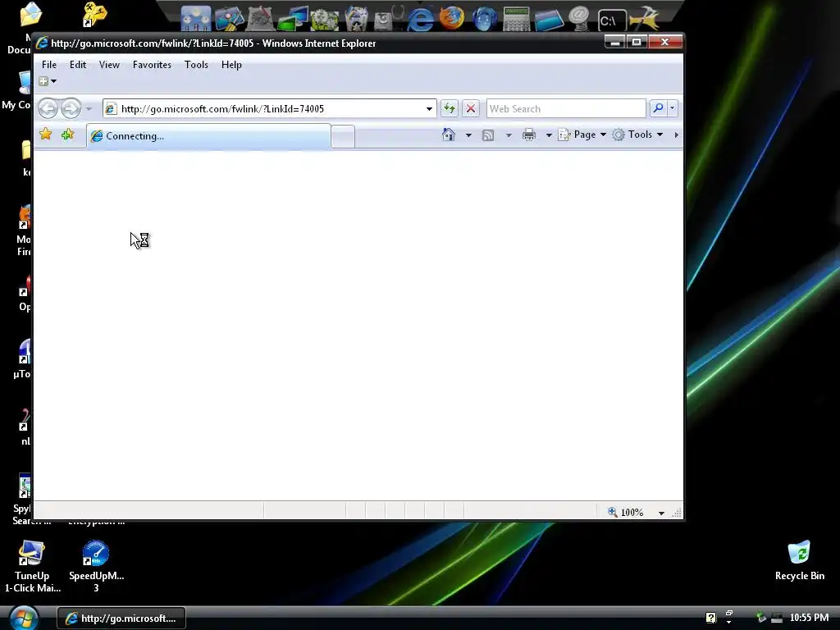The height and width of the screenshot is (630, 840).
Task: Open the zoom level dropdown arrow
Action: point(661,513)
